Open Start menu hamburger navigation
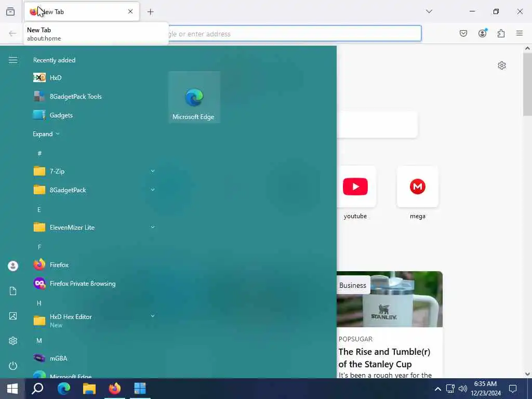 [x=13, y=60]
